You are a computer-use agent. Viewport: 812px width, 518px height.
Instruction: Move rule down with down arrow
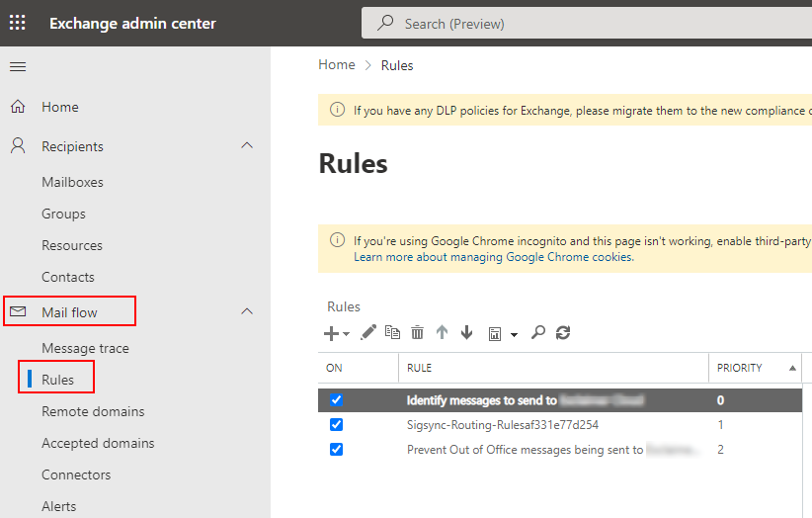[466, 333]
